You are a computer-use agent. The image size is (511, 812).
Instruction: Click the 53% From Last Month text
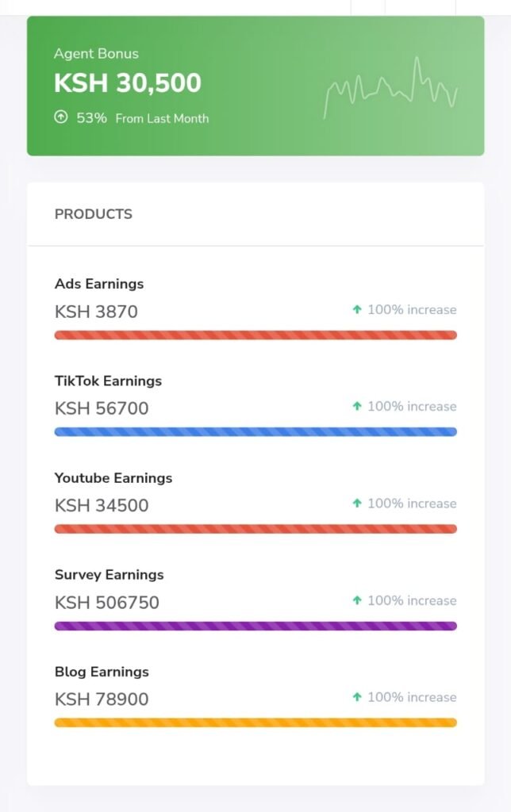click(143, 118)
